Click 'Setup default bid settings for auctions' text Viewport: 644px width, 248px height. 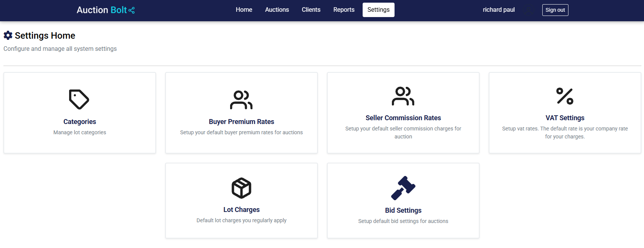[403, 221]
